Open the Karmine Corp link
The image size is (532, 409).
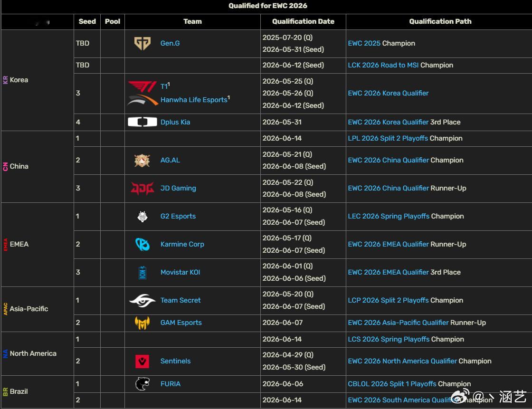(x=182, y=244)
